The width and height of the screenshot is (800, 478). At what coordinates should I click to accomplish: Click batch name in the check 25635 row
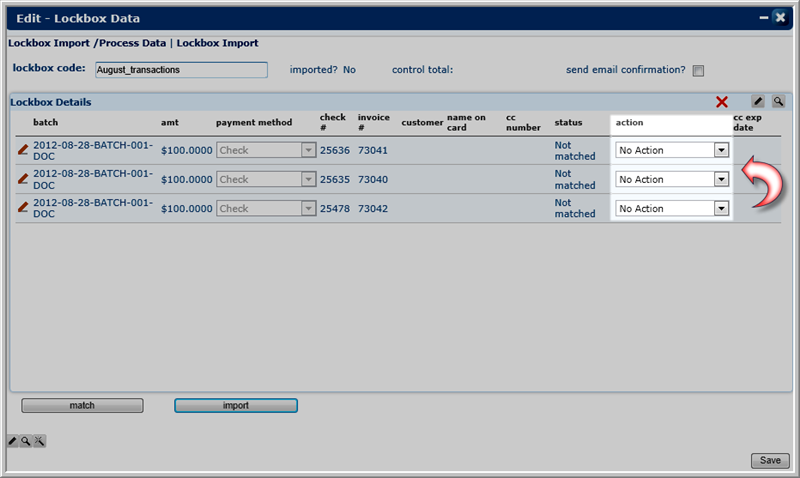pyautogui.click(x=93, y=179)
